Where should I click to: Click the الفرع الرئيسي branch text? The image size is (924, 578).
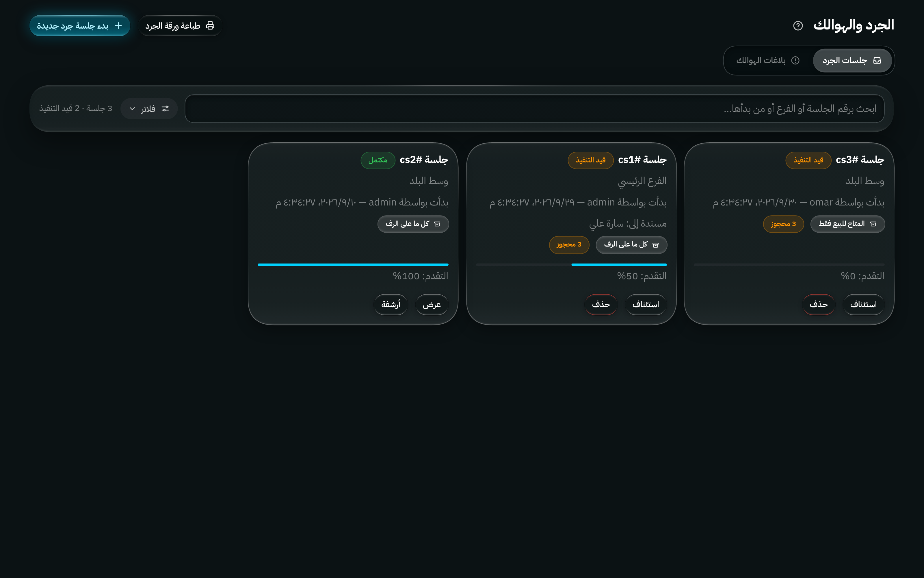tap(642, 181)
